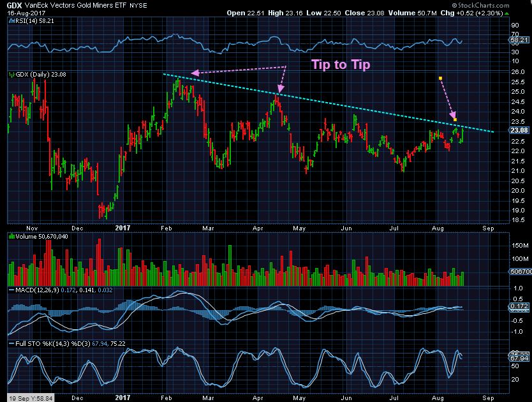Select the VanEck Vectors Gold Miners ETF title
The image size is (532, 402).
pos(75,6)
